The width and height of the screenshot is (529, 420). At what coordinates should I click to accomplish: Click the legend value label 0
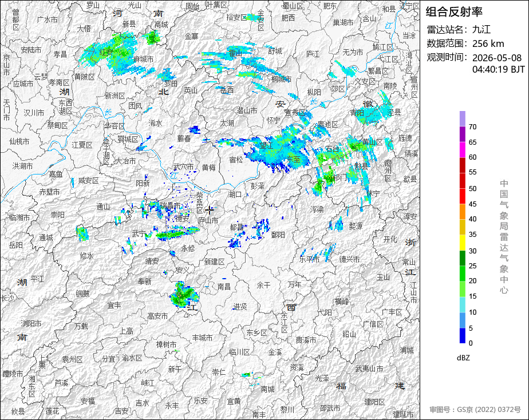tap(471, 343)
